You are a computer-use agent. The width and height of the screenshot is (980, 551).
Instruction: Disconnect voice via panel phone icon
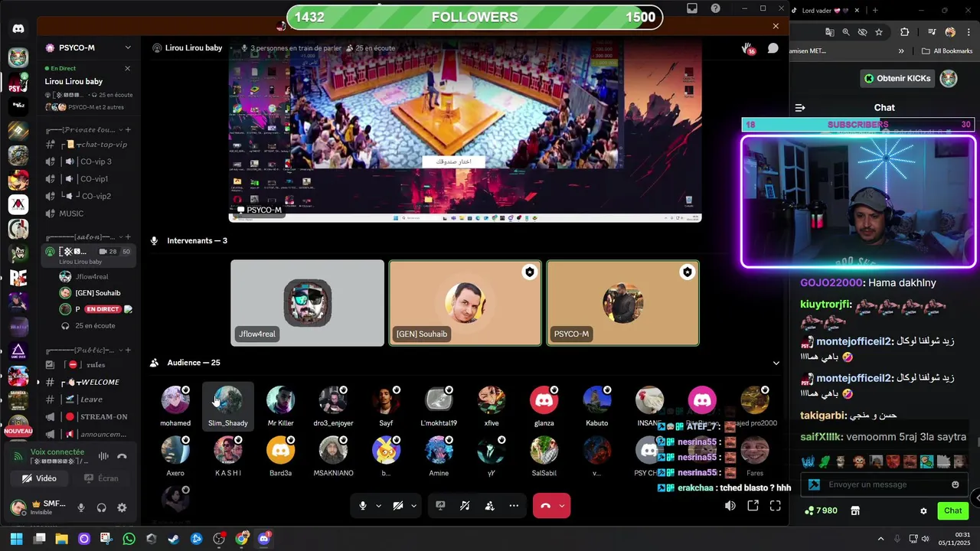122,456
